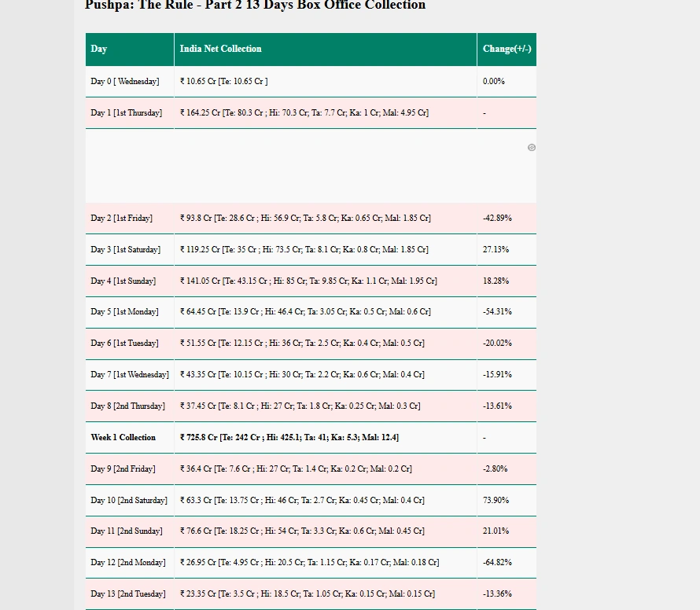The height and width of the screenshot is (610, 700).
Task: Click the small round ad badge icon
Action: point(532,148)
